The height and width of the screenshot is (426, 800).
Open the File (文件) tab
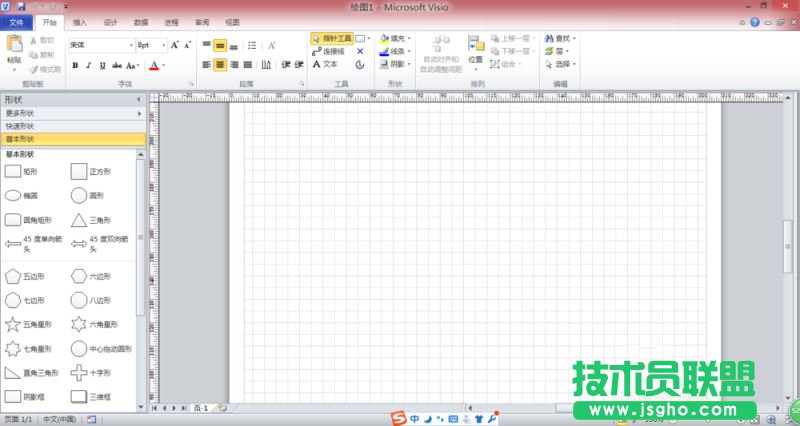[x=16, y=22]
